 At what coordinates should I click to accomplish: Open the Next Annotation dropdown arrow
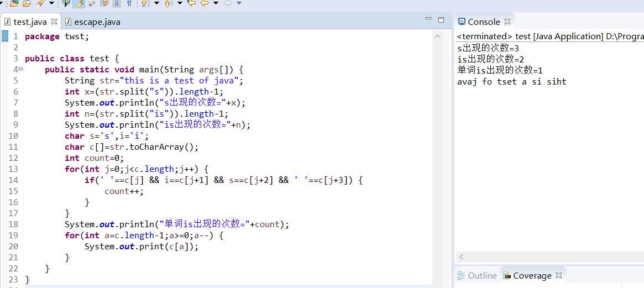pyautogui.click(x=156, y=3)
